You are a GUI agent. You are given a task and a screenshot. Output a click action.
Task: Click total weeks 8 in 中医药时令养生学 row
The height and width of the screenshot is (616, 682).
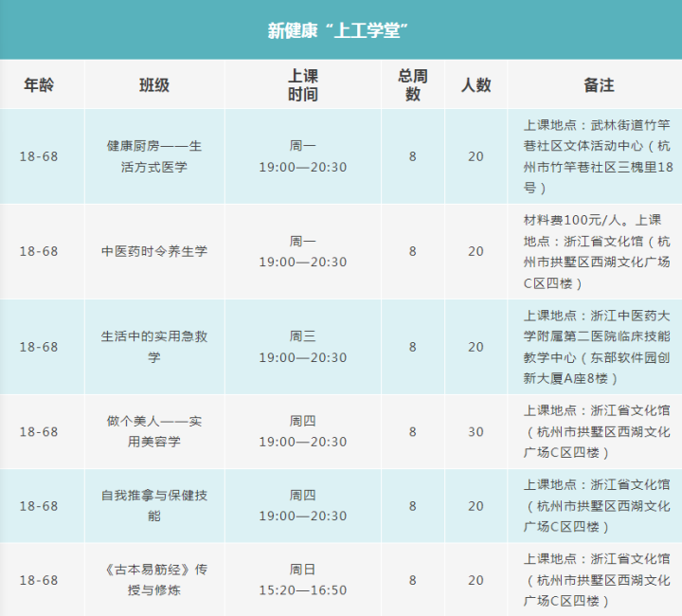tap(412, 251)
